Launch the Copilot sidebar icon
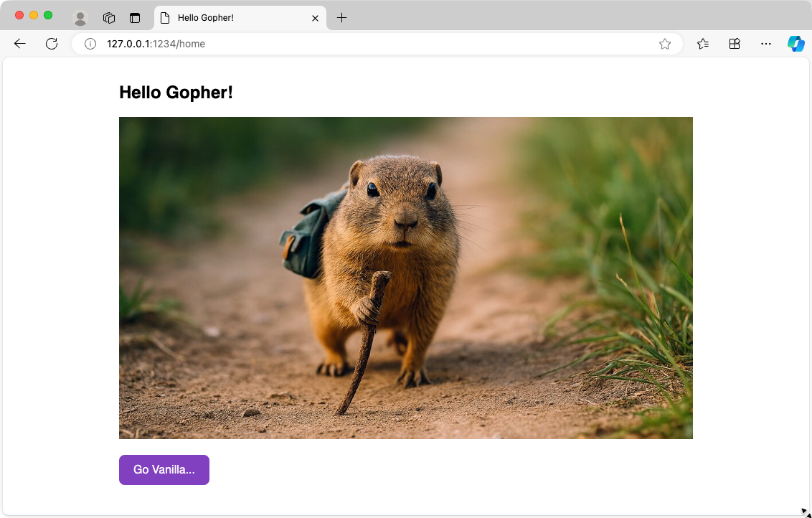 (796, 44)
